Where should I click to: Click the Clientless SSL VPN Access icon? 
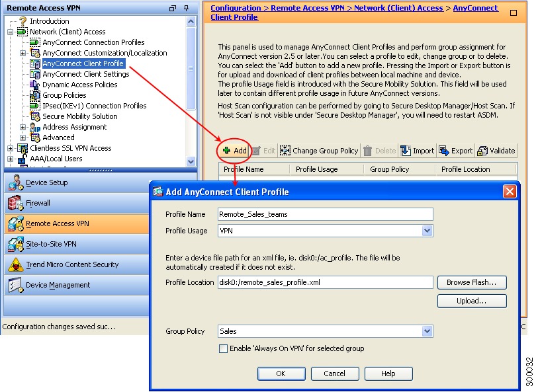pos(22,148)
